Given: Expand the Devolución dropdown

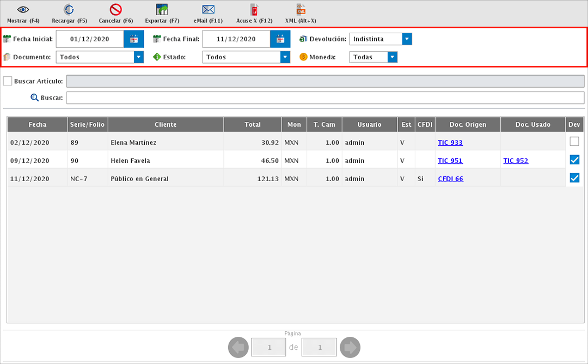Looking at the screenshot, I should pos(407,39).
